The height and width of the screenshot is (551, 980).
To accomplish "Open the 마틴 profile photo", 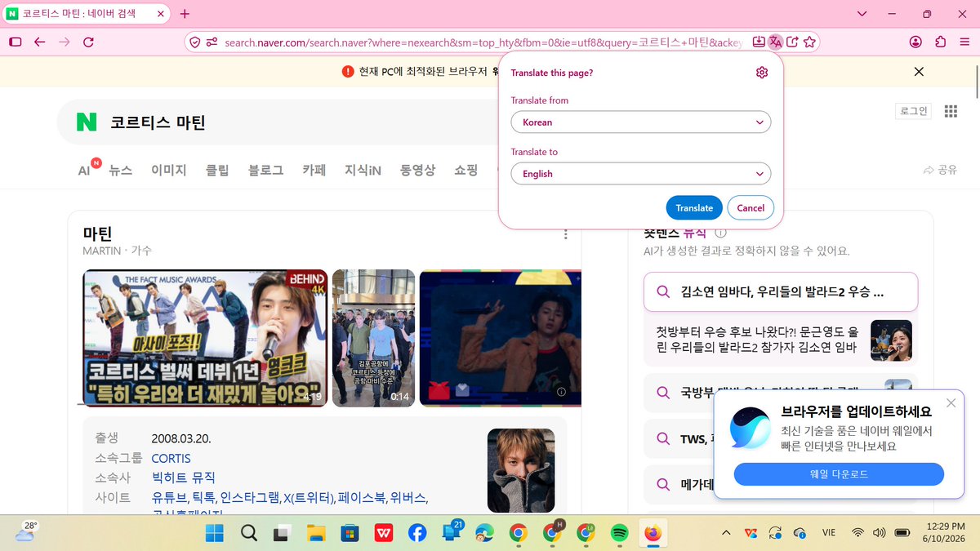I will [x=521, y=470].
